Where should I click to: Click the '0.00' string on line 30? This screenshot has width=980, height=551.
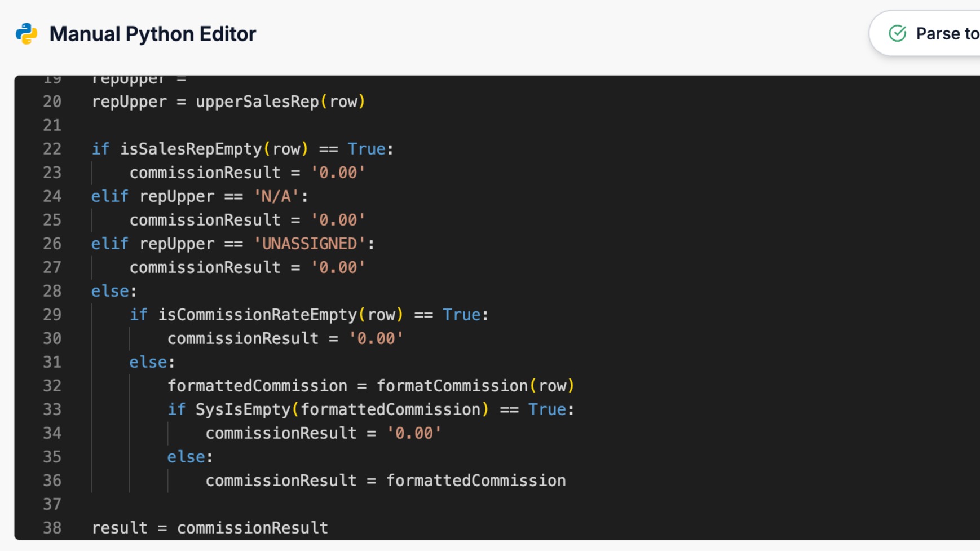click(376, 338)
